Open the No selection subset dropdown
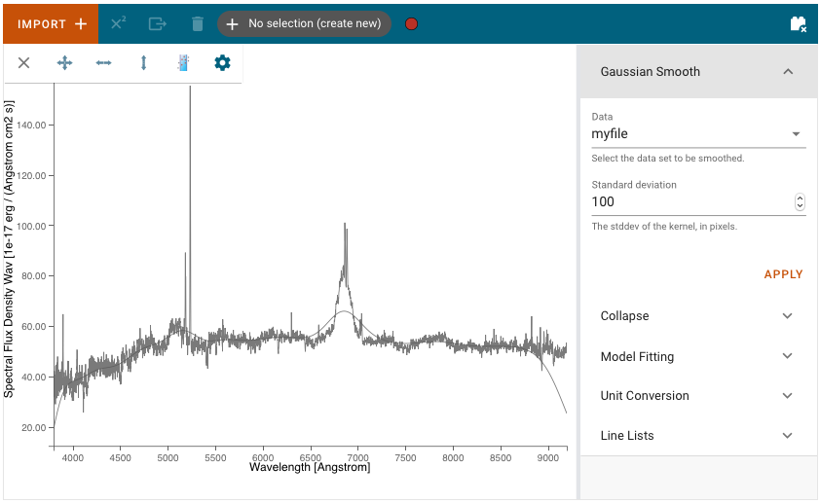 pos(305,23)
